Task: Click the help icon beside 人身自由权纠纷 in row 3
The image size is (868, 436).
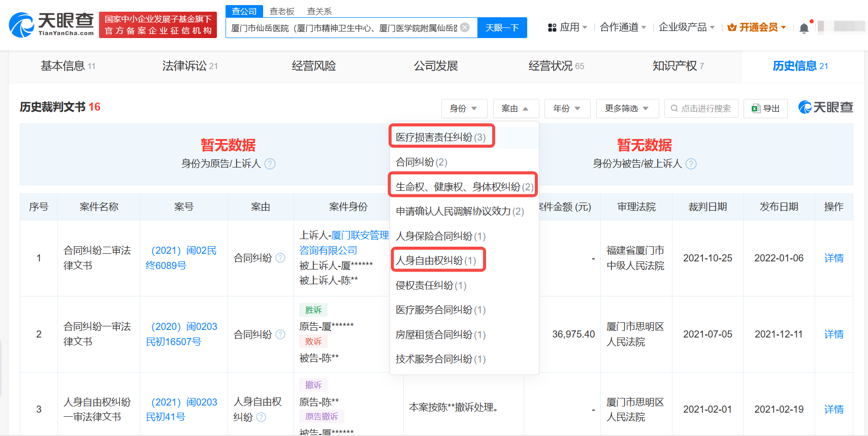Action: 261,417
